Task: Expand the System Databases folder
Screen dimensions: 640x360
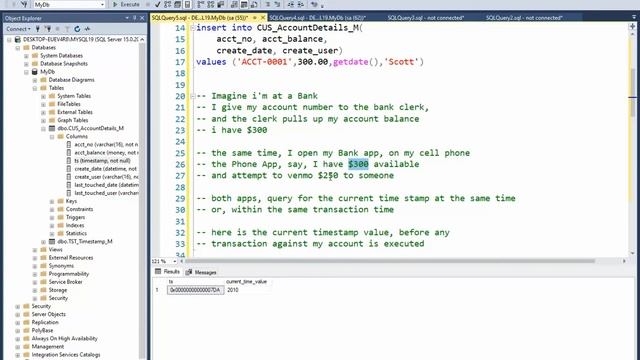Action: point(27,56)
